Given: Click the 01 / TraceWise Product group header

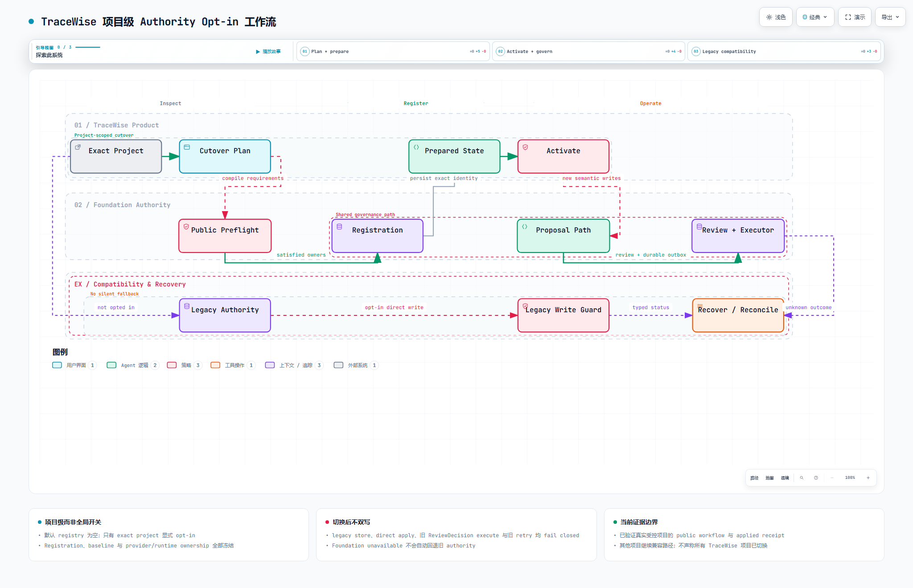Looking at the screenshot, I should [116, 125].
